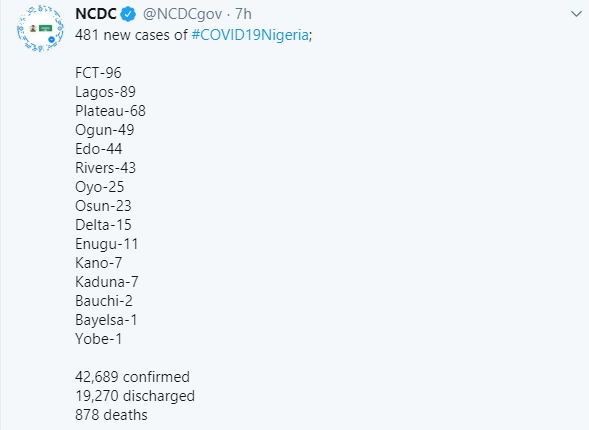Click the Plateau-68 line

coord(110,111)
